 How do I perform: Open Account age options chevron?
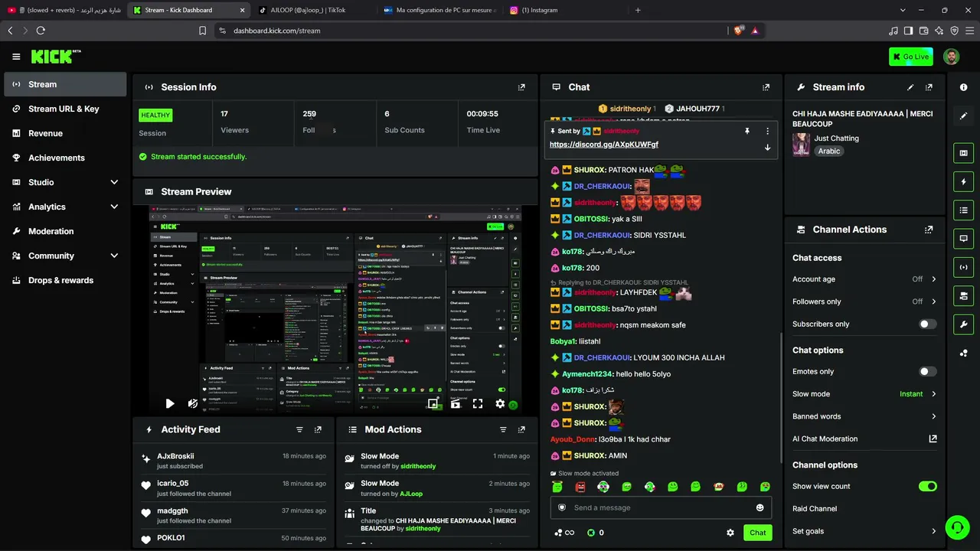(x=933, y=279)
